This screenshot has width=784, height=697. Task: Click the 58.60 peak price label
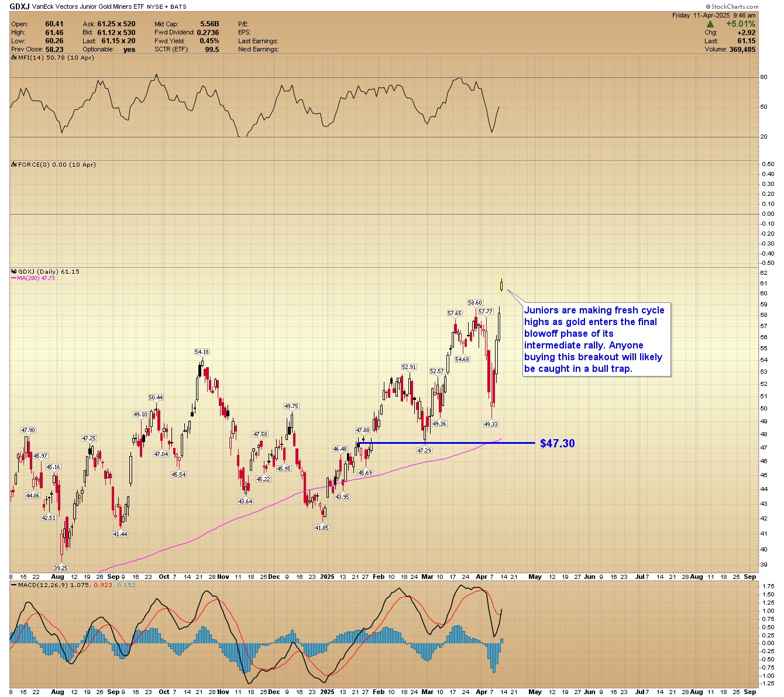coord(475,303)
